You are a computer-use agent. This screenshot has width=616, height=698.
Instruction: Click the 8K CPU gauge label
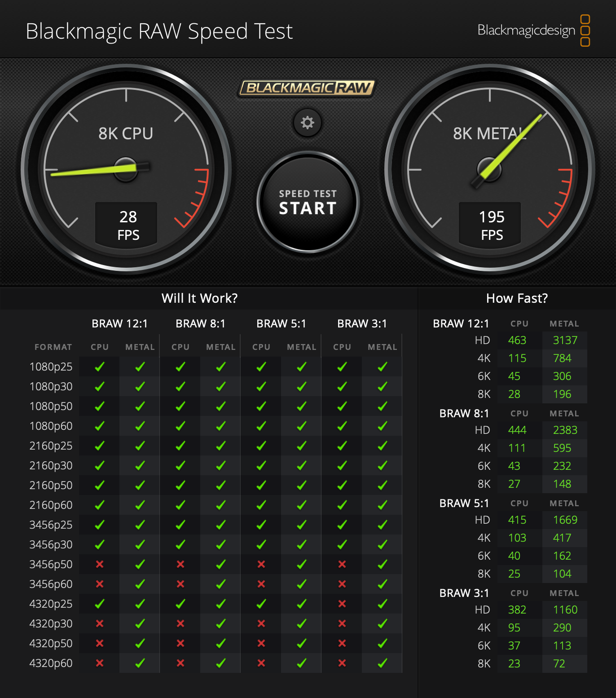click(126, 133)
